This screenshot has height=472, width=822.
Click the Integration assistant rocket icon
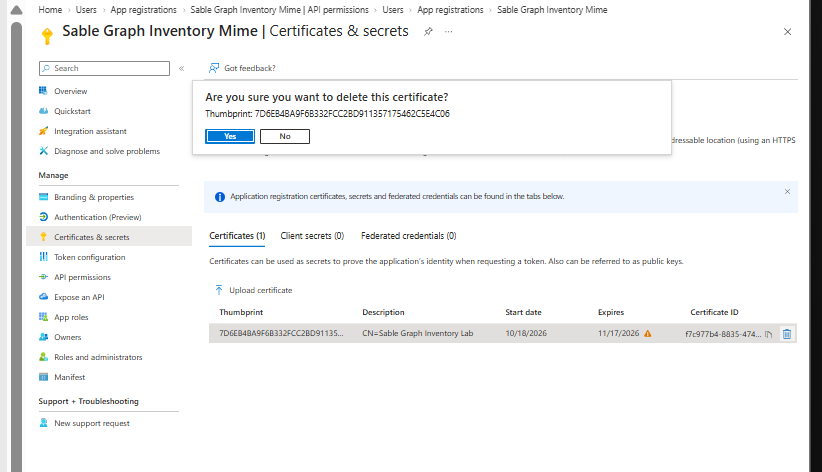tap(44, 131)
